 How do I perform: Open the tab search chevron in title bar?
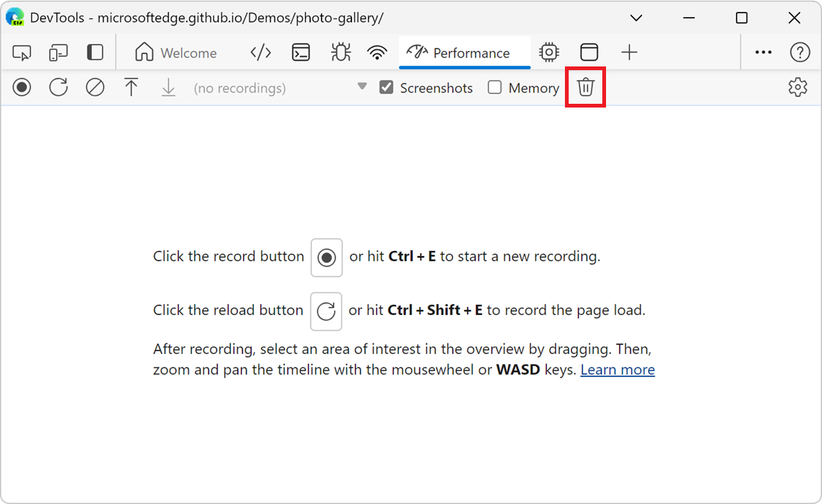point(636,18)
